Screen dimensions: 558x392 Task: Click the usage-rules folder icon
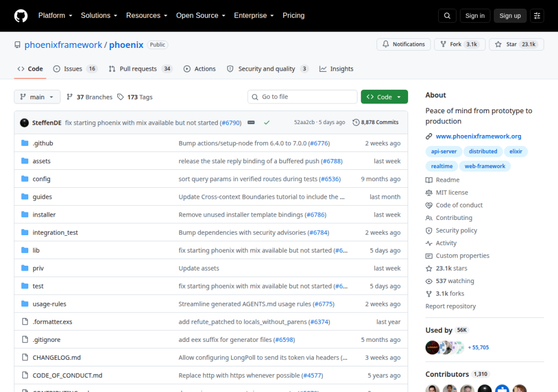(x=25, y=303)
